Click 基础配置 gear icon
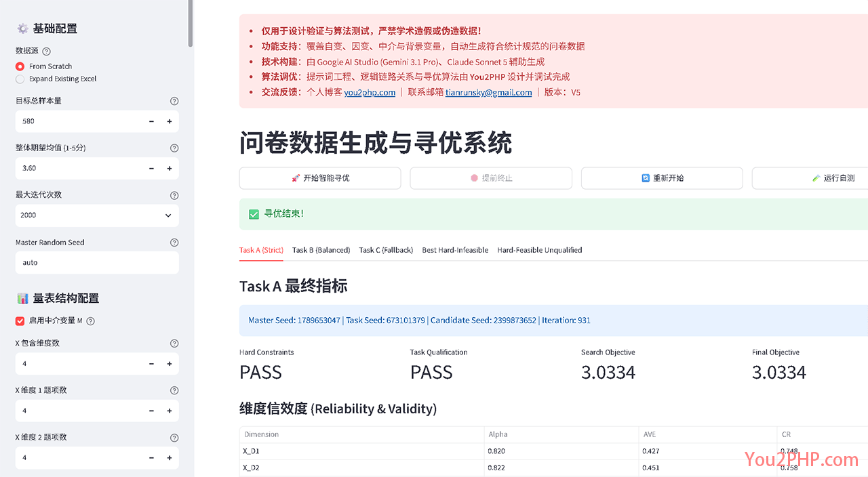Viewport: 868px width, 477px height. point(22,28)
